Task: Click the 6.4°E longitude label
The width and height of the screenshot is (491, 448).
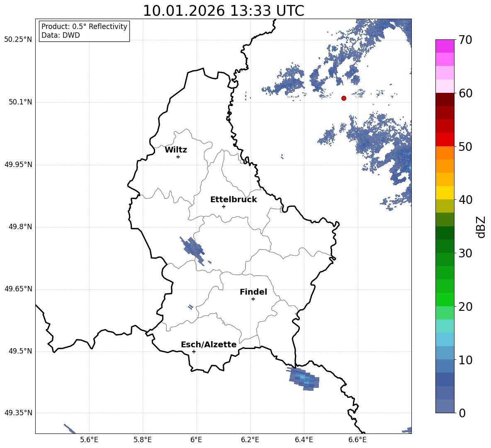Action: tap(304, 440)
